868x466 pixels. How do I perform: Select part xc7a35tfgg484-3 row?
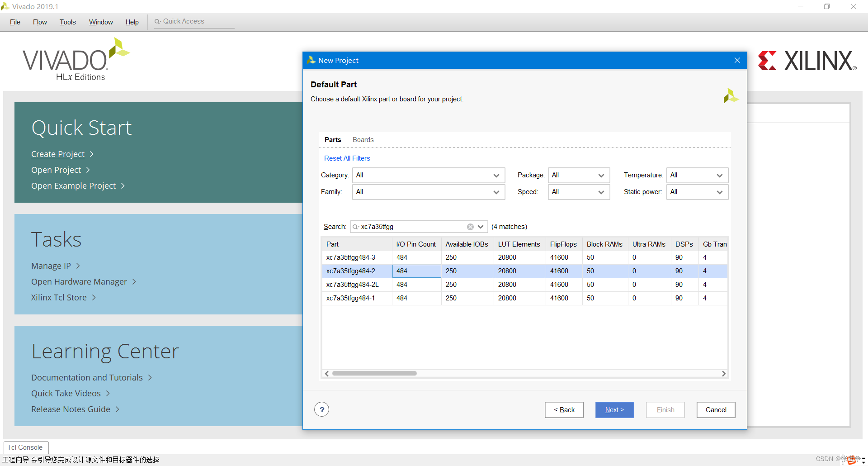pyautogui.click(x=524, y=257)
